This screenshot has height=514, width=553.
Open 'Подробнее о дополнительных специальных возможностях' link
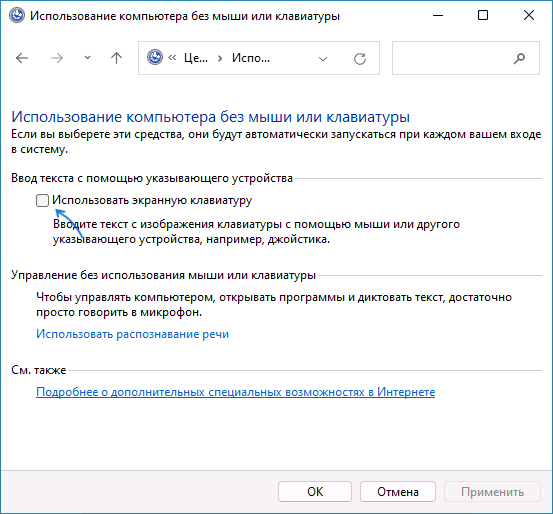pos(236,392)
